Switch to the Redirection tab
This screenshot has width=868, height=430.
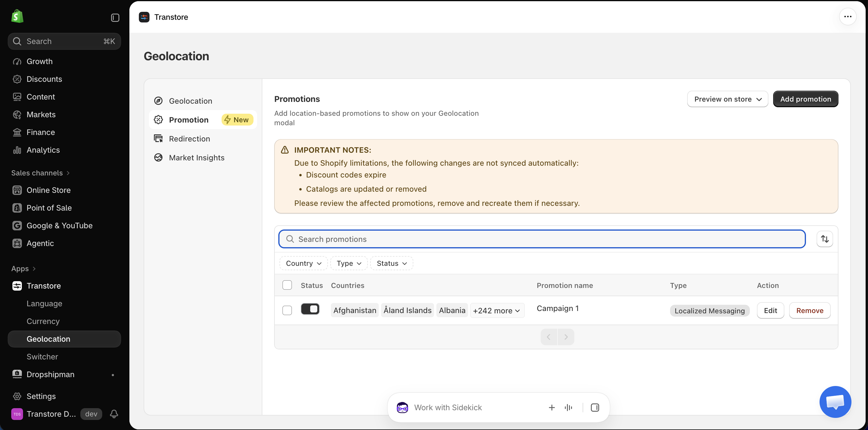203,139
